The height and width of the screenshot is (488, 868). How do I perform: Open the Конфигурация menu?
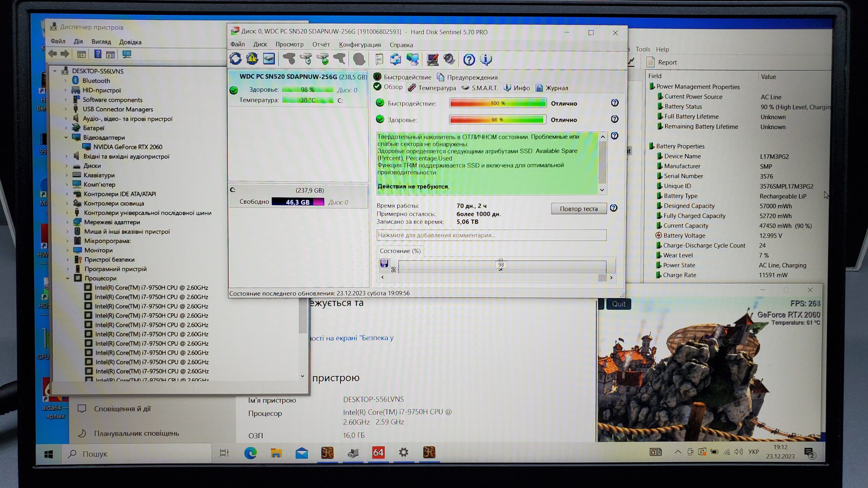click(360, 45)
